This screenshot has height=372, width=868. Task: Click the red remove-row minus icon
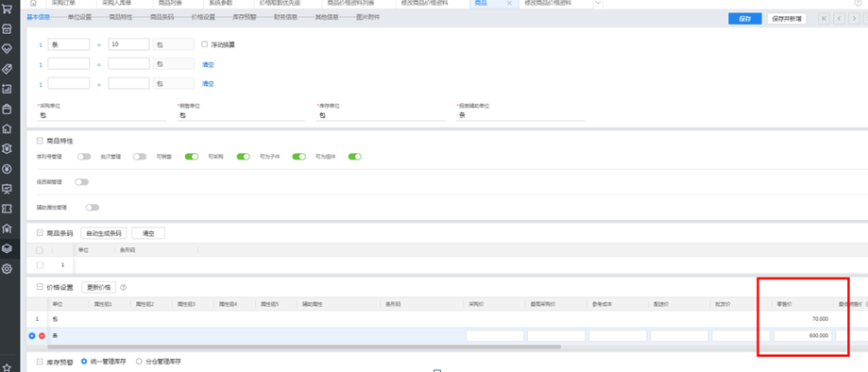point(43,336)
